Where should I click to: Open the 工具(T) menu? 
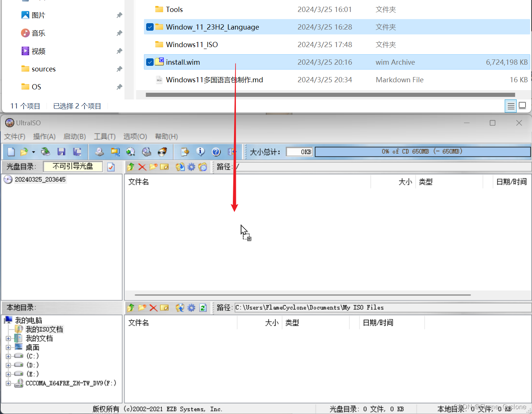(105, 137)
